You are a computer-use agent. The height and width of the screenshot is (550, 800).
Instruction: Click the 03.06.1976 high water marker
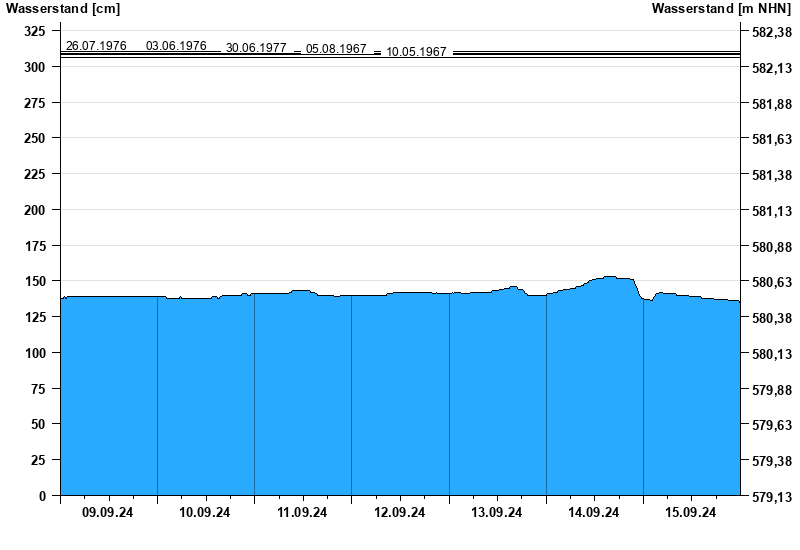pyautogui.click(x=176, y=46)
